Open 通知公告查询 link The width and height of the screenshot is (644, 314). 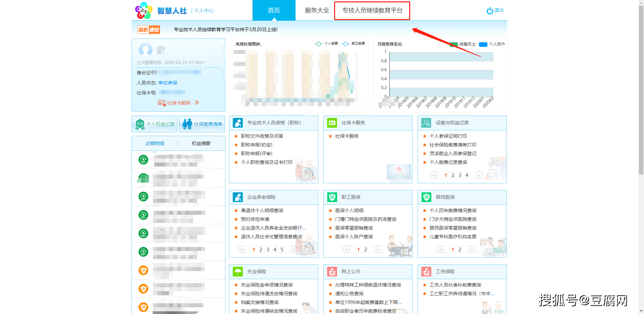click(x=349, y=294)
